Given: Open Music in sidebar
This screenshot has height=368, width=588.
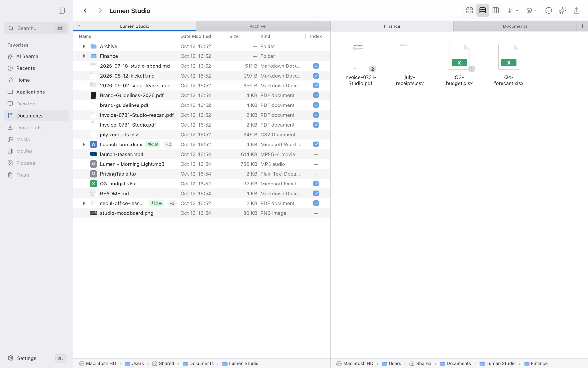Looking at the screenshot, I should (x=37, y=139).
